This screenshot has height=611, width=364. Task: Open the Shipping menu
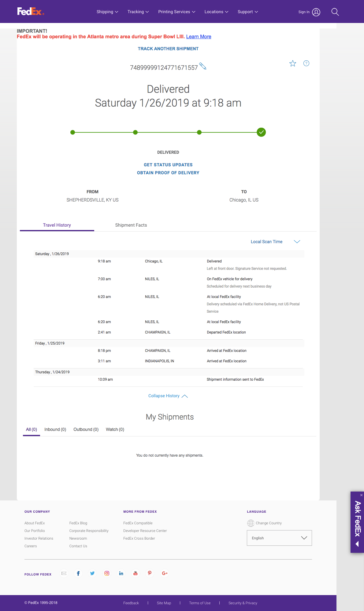[x=107, y=12]
